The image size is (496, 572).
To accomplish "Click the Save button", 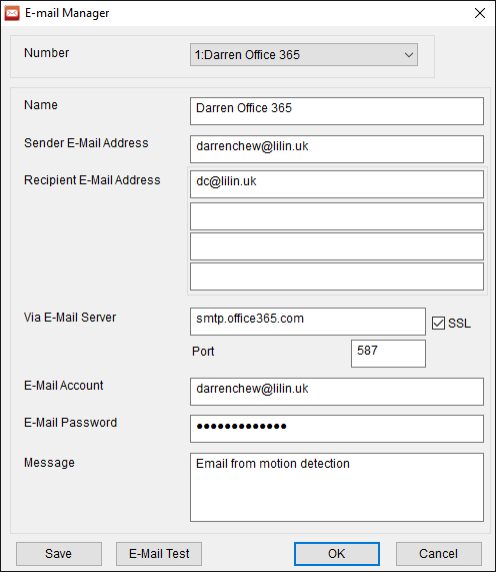I will coord(59,554).
